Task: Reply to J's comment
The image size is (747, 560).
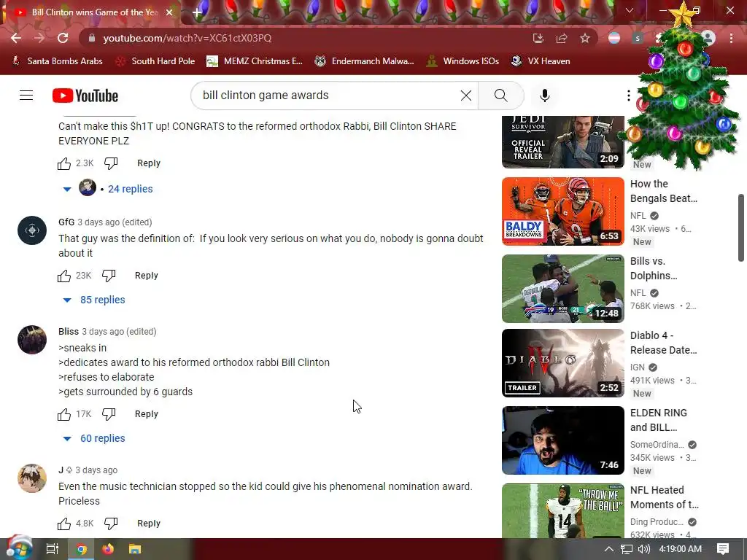Action: (x=149, y=524)
